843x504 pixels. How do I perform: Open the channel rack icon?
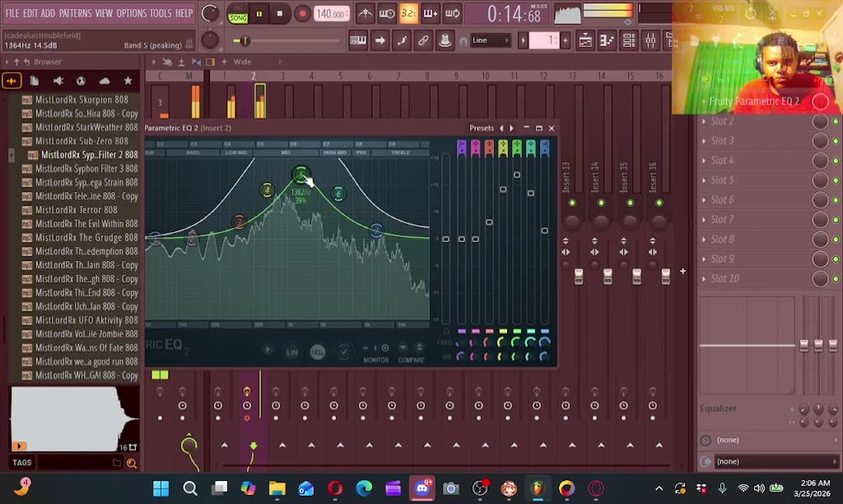click(629, 41)
